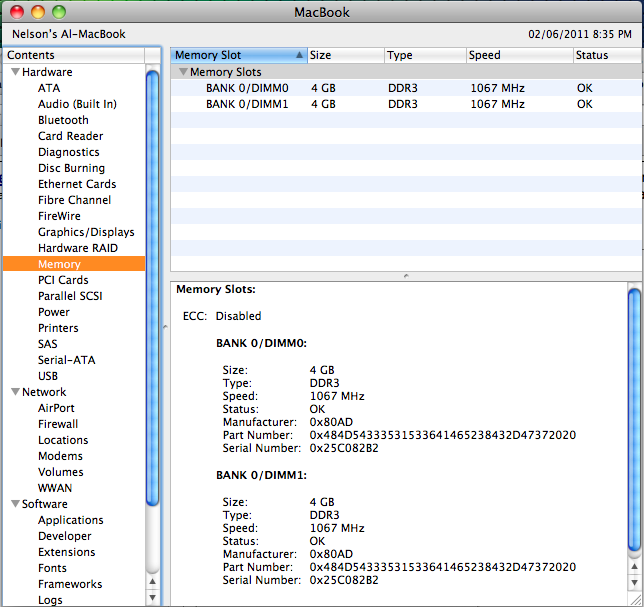Select Parallel SCSI entry
Image resolution: width=644 pixels, height=607 pixels.
[70, 296]
